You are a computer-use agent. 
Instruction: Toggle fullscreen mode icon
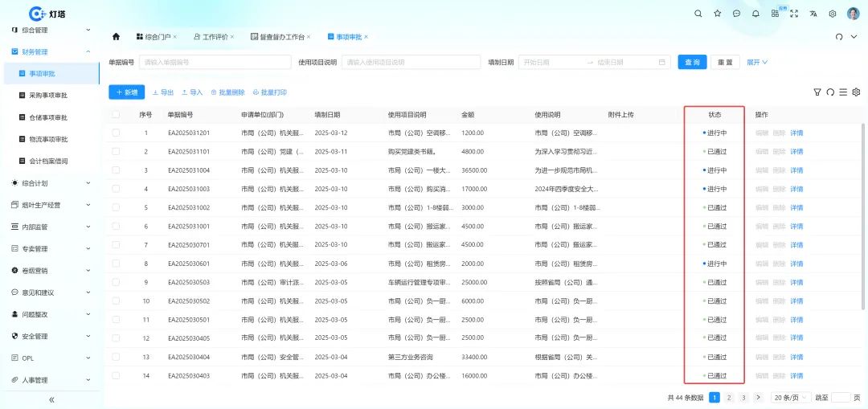[x=794, y=14]
